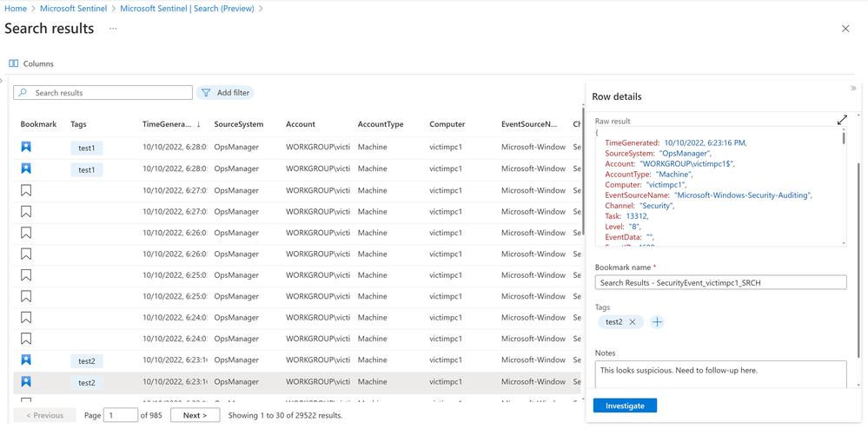
Task: Click the Task 13312 raw result line
Action: pyautogui.click(x=626, y=216)
